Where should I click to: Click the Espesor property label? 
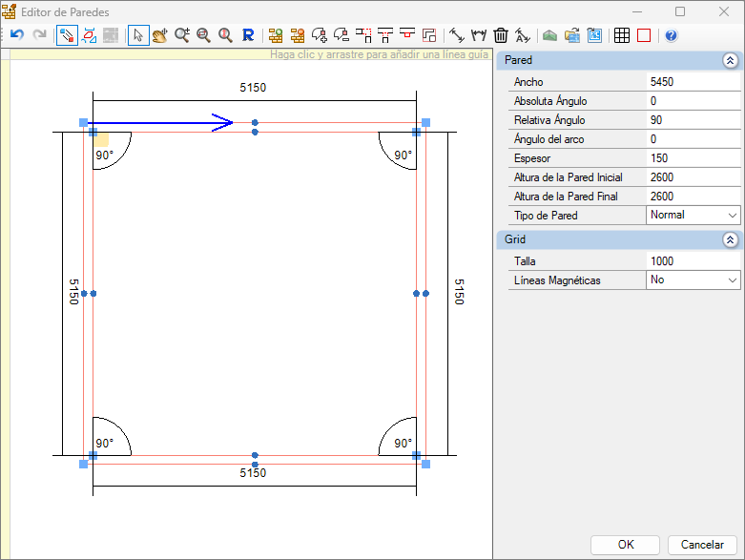pos(532,158)
